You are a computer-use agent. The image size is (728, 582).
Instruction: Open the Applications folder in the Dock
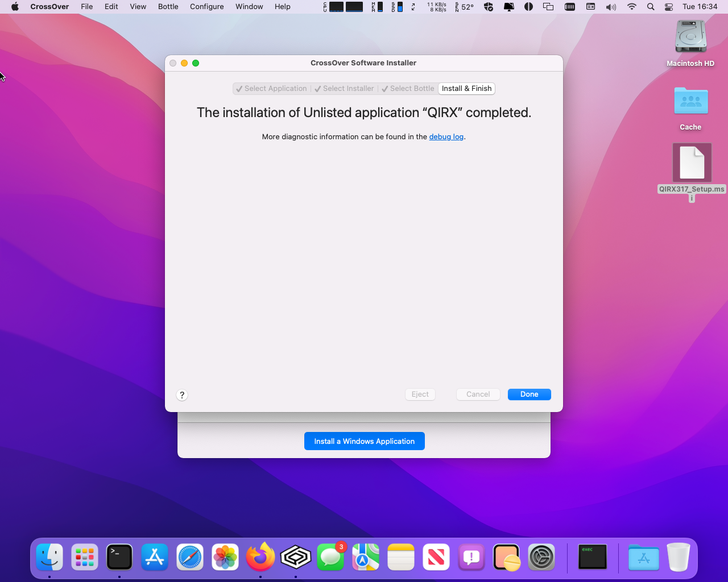[644, 557]
